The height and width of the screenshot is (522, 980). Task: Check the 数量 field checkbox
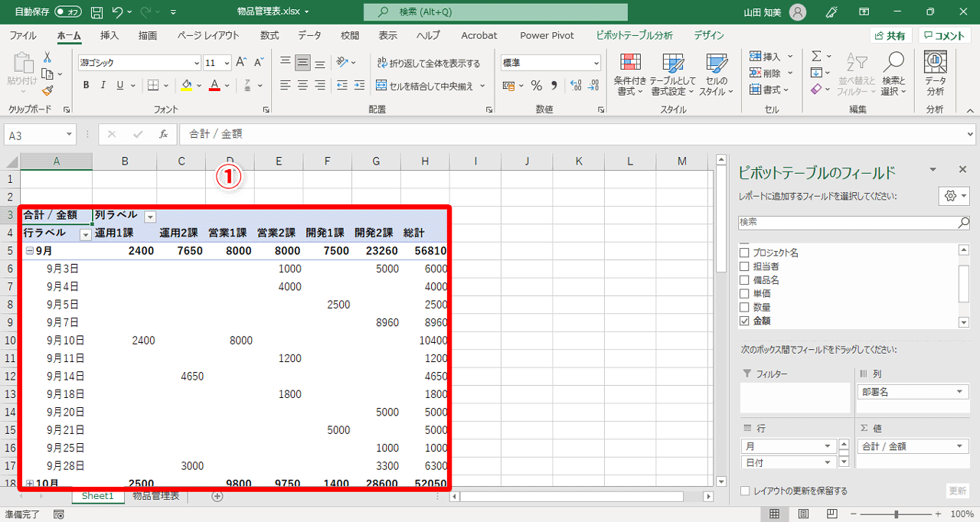coord(743,307)
